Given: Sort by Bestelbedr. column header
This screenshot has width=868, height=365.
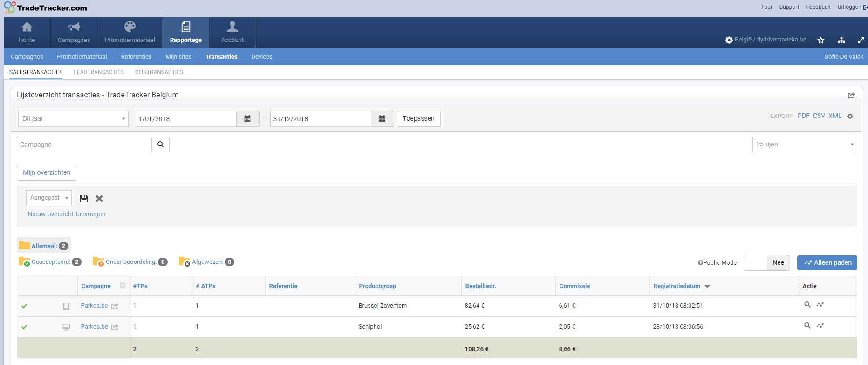Looking at the screenshot, I should [480, 286].
